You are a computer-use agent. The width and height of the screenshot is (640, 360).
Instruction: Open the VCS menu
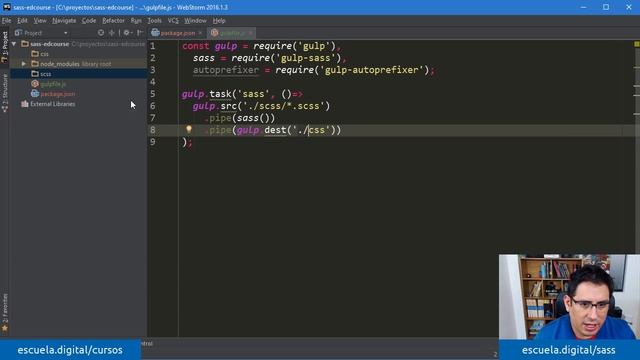click(x=173, y=20)
